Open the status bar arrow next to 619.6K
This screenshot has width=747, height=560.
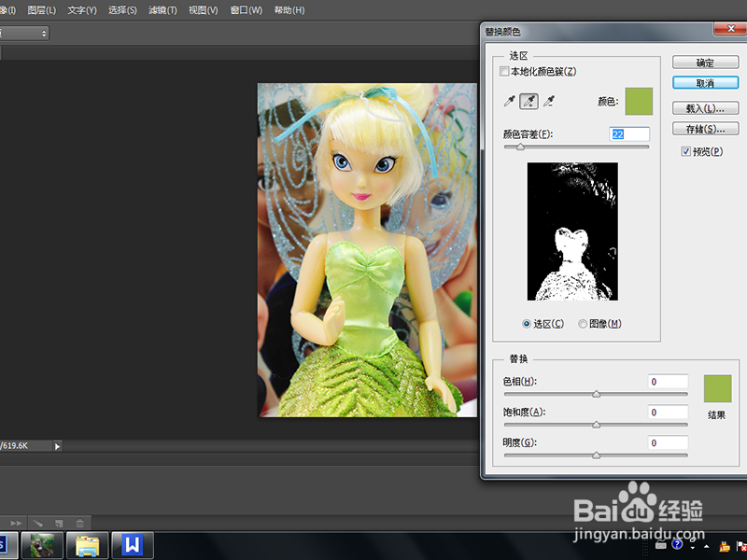pyautogui.click(x=57, y=446)
